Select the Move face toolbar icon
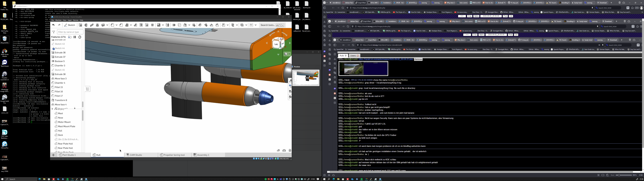This screenshot has height=181, width=644. click(211, 25)
